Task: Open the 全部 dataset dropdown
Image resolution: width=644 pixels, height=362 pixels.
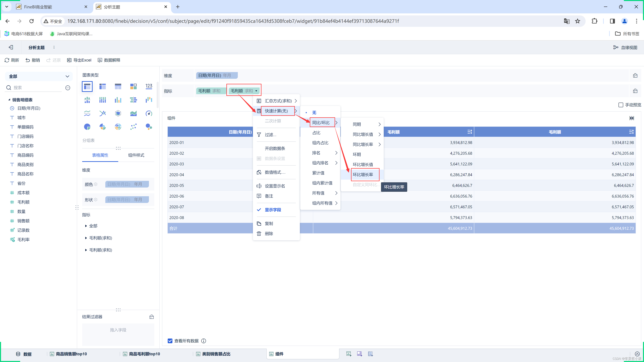Action: [39, 76]
